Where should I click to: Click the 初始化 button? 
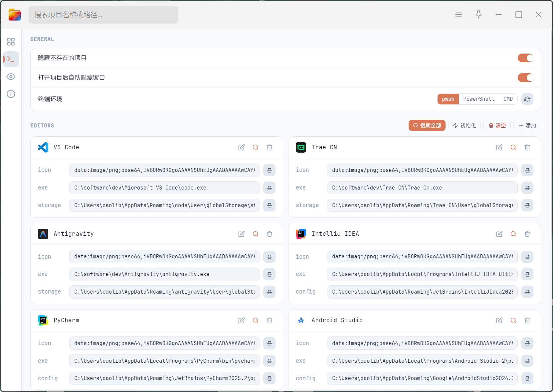tap(464, 125)
